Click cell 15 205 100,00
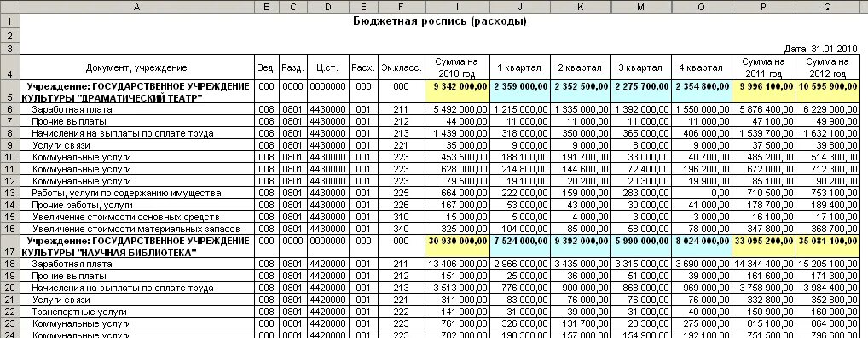This screenshot has height=338, width=868. click(x=828, y=264)
